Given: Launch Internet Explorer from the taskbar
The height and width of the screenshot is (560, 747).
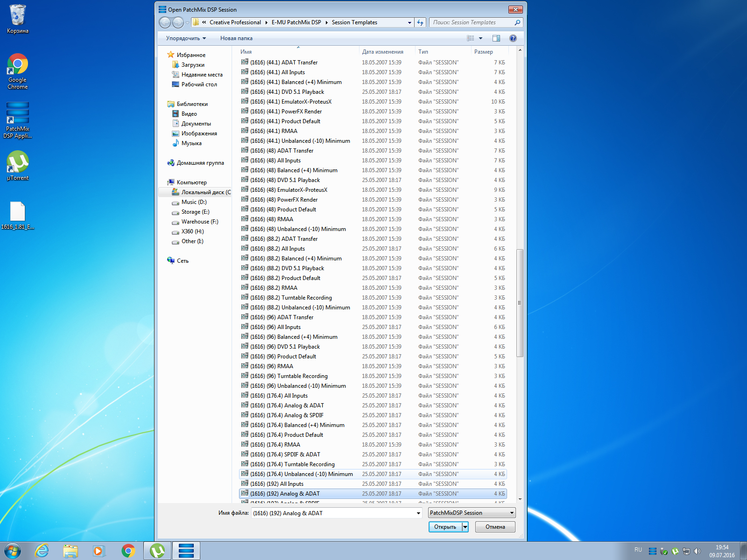Looking at the screenshot, I should tap(42, 551).
